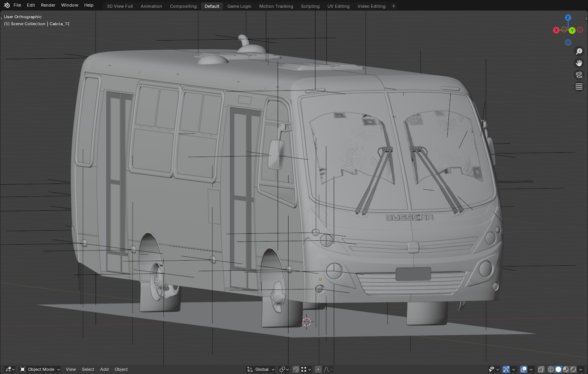Select wireframe viewport shading
This screenshot has height=374, width=588.
tap(551, 369)
